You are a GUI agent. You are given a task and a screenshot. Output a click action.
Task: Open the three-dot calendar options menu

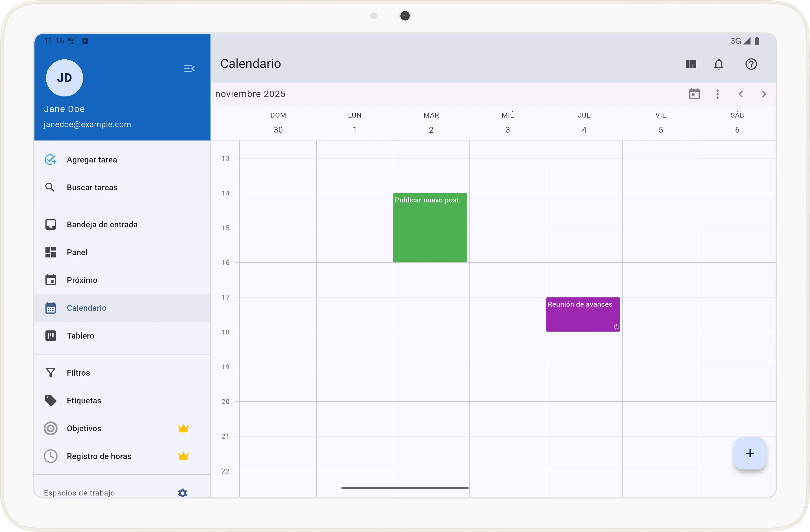pos(717,94)
